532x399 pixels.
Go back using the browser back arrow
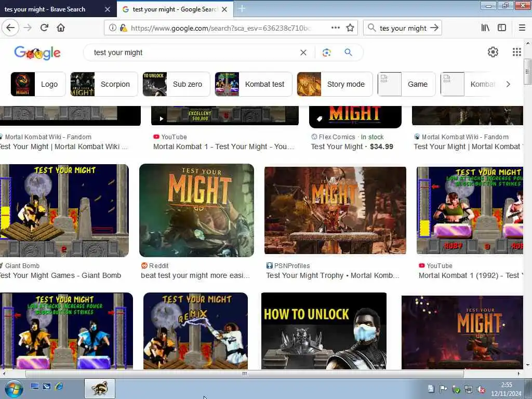pos(10,28)
